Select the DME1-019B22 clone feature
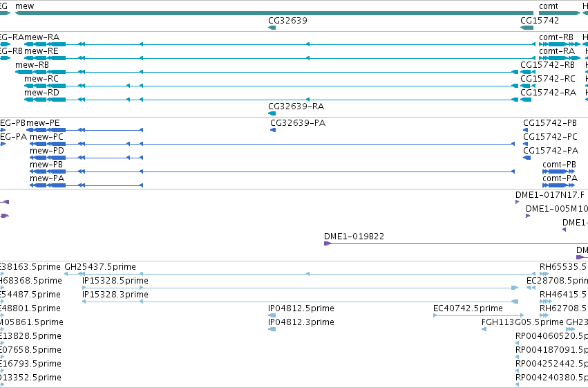 point(456,243)
